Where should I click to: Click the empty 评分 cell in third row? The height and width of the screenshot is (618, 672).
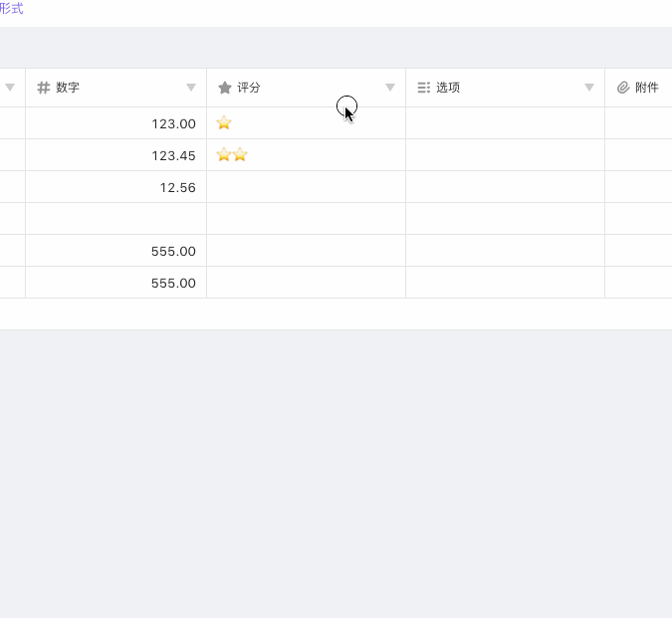306,187
